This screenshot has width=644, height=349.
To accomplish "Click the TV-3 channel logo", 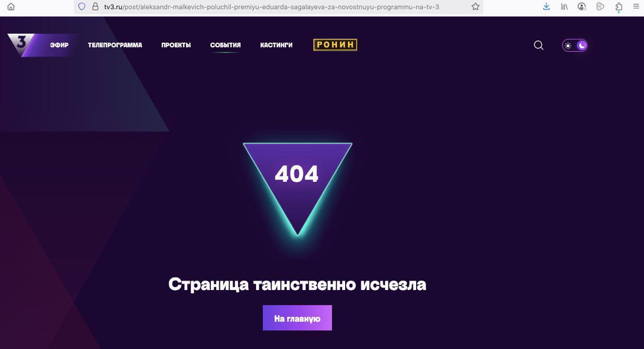I will (x=21, y=44).
